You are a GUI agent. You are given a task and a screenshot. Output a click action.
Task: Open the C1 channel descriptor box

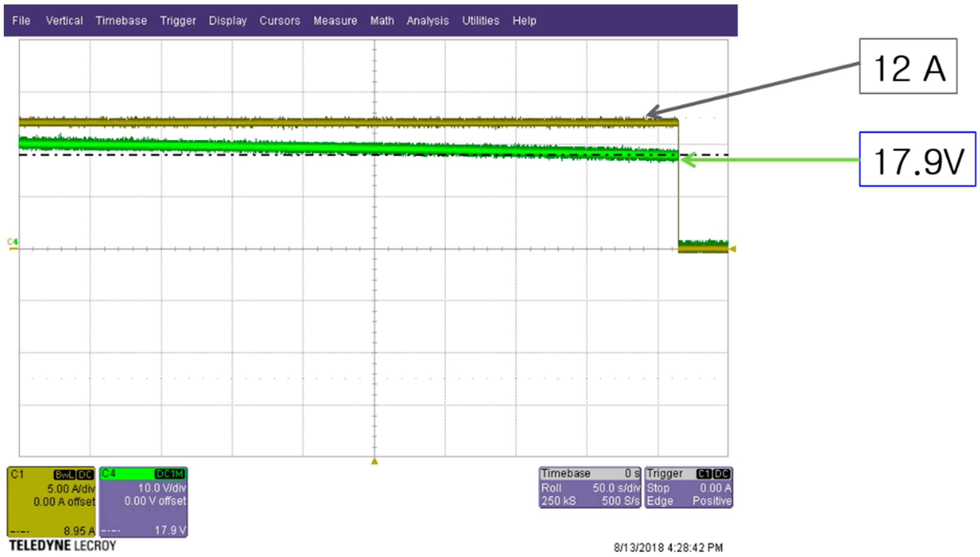click(51, 502)
